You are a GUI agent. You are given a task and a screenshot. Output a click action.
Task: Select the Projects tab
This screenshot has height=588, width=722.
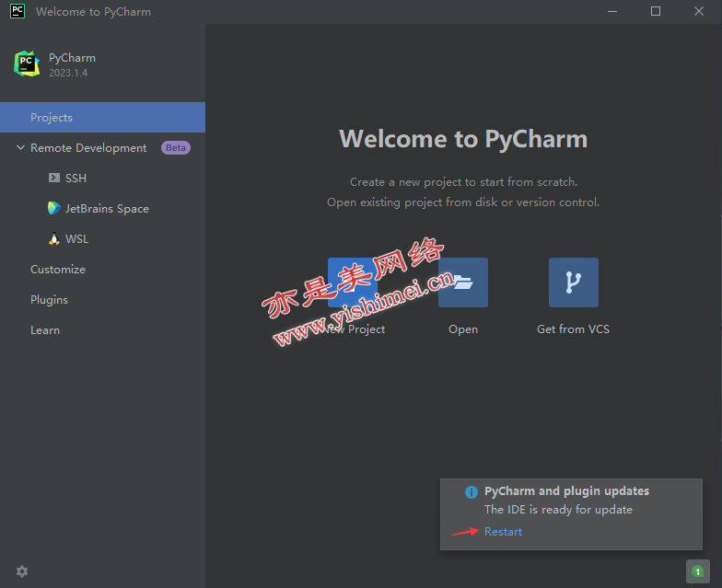[103, 118]
